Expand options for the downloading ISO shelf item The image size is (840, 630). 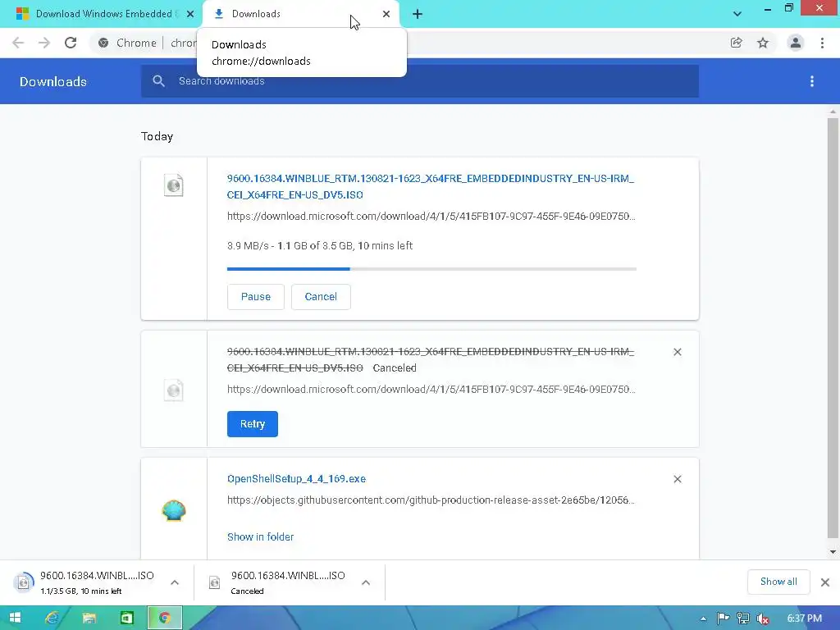point(175,582)
